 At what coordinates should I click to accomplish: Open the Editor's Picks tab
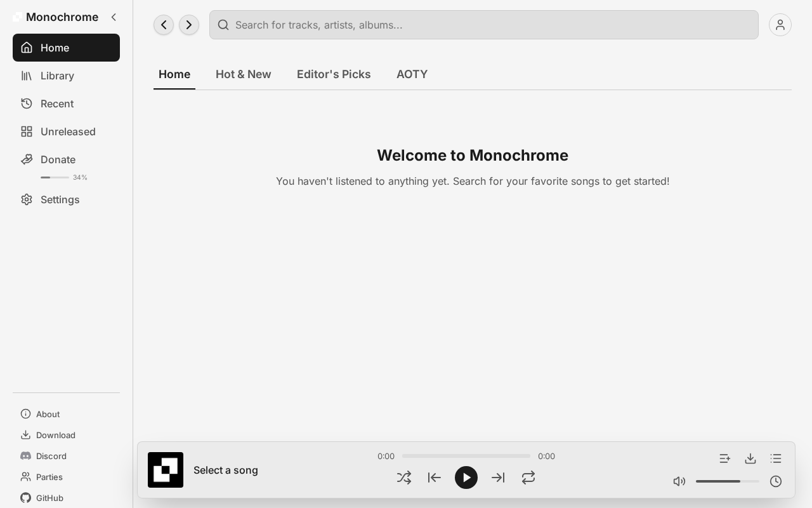point(334,74)
